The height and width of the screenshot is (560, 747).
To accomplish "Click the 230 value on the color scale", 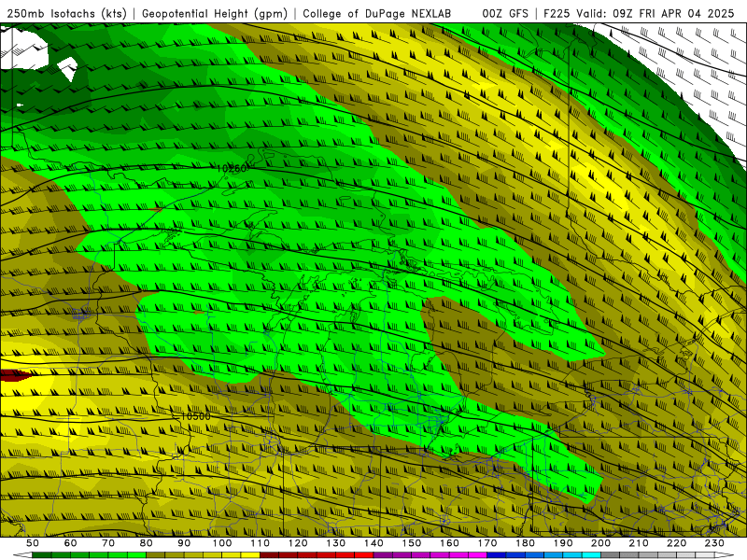I will tap(714, 543).
